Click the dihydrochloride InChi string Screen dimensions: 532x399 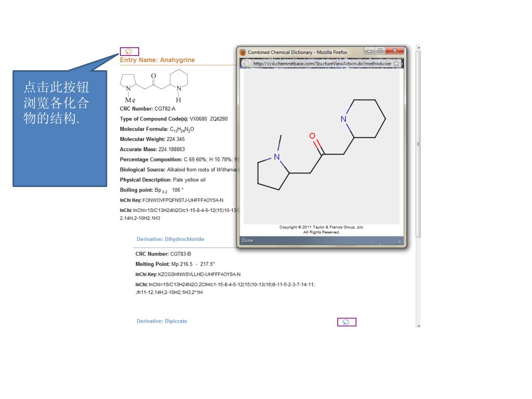(225, 288)
